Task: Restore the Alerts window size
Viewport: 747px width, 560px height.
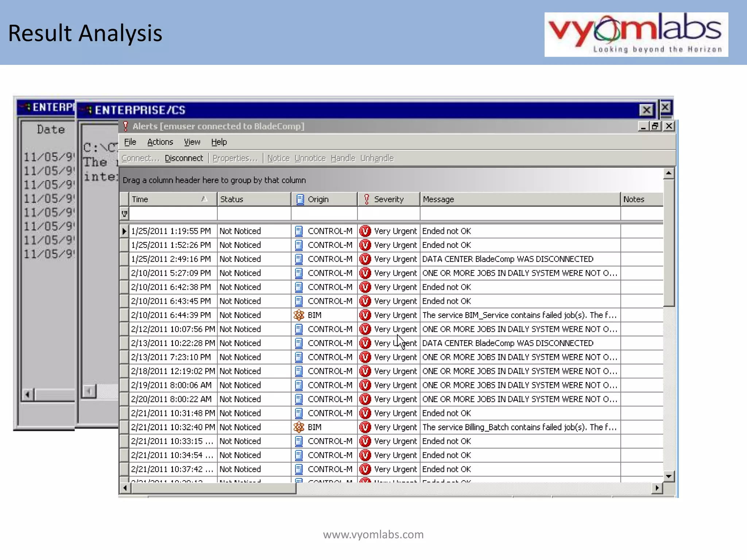Action: pos(655,126)
